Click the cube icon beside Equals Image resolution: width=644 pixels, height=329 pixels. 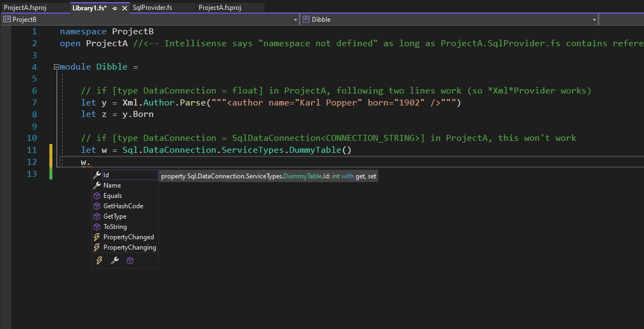97,195
